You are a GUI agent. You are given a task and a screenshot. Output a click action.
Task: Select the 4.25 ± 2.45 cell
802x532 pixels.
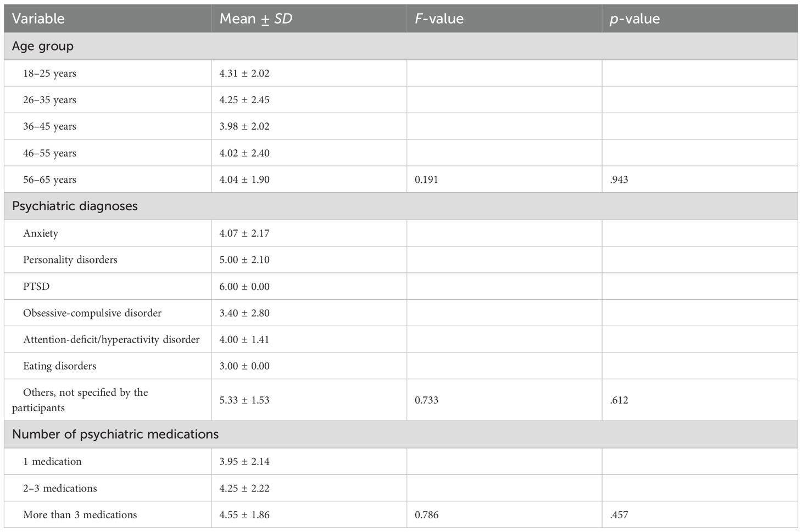[244, 100]
